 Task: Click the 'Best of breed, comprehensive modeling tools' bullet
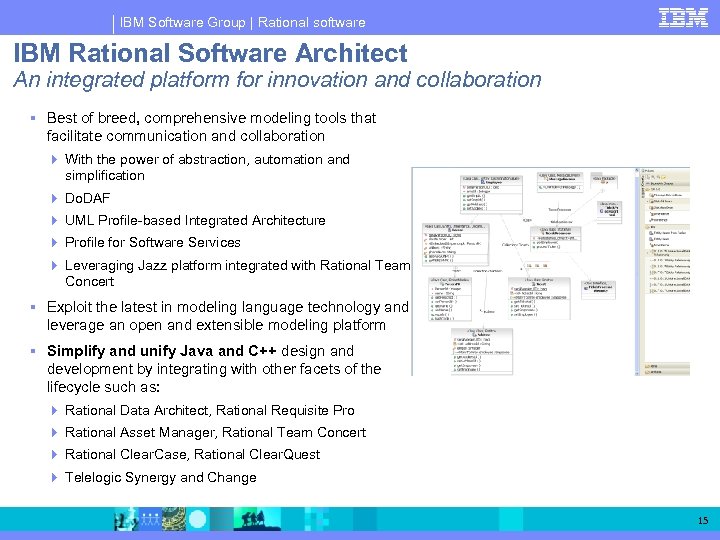pos(211,127)
